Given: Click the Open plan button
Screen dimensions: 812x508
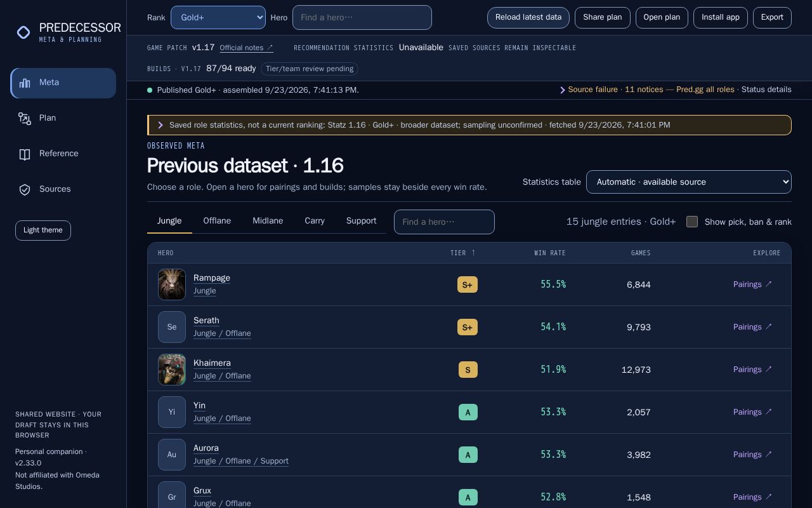Looking at the screenshot, I should (662, 18).
